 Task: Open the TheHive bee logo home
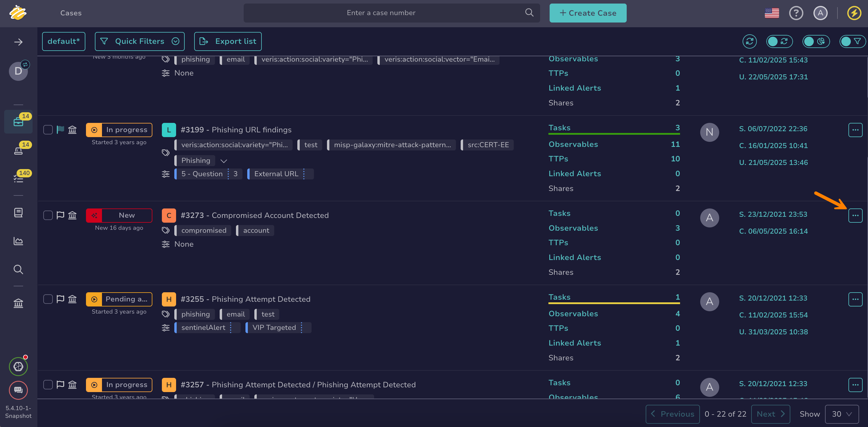coord(18,13)
